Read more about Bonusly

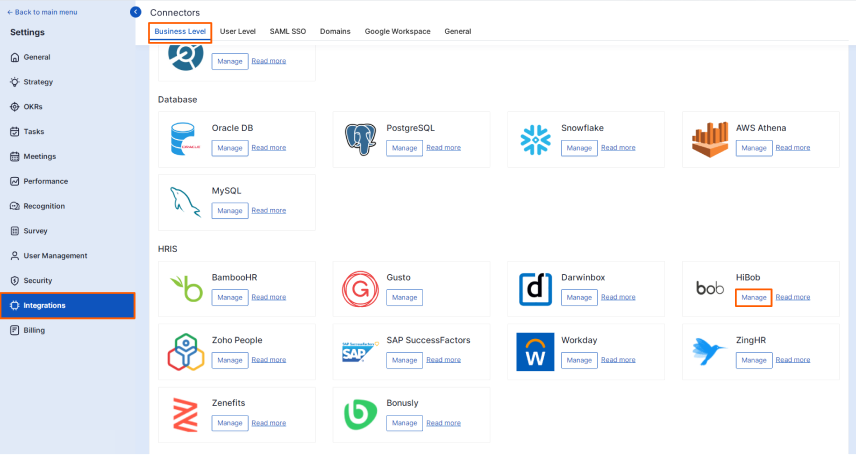coord(443,423)
